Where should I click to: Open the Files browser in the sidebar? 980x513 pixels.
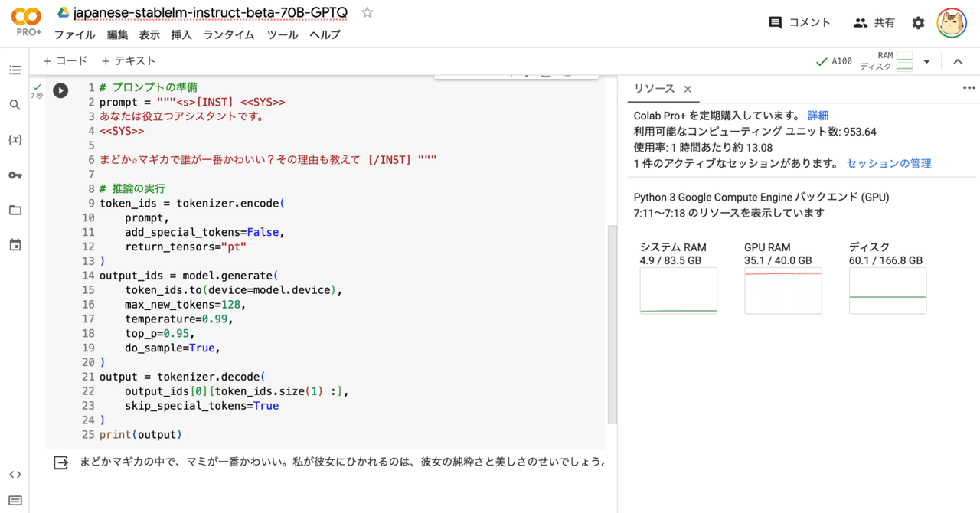pos(15,211)
